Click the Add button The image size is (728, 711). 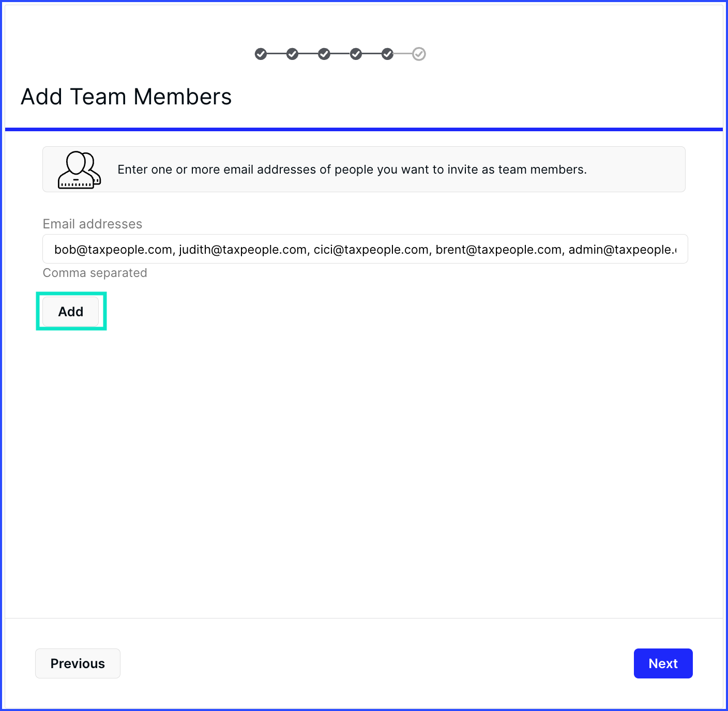(x=71, y=312)
